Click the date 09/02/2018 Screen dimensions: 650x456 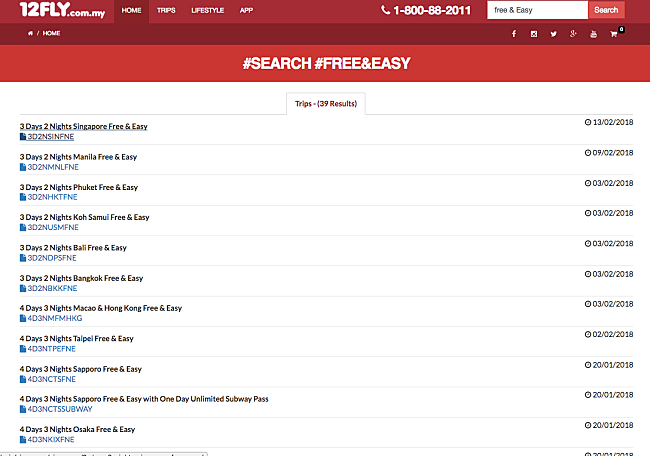(613, 153)
